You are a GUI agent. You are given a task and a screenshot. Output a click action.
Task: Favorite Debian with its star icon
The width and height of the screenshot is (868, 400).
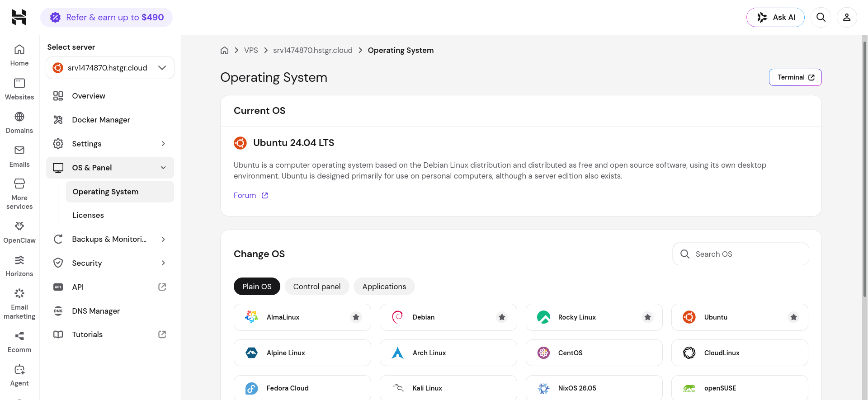point(502,317)
